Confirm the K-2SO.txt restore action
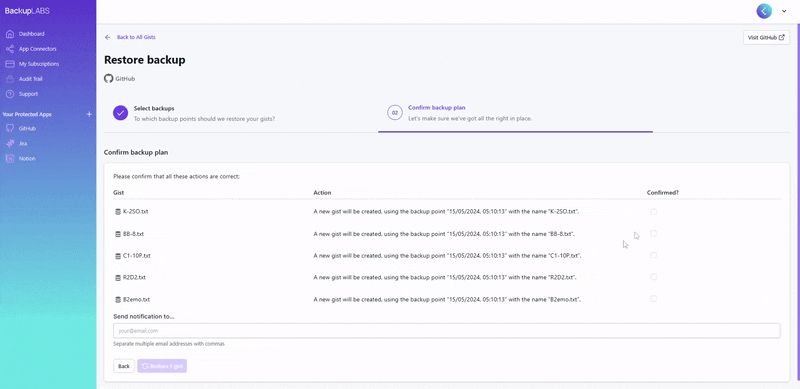The height and width of the screenshot is (389, 800). point(654,212)
